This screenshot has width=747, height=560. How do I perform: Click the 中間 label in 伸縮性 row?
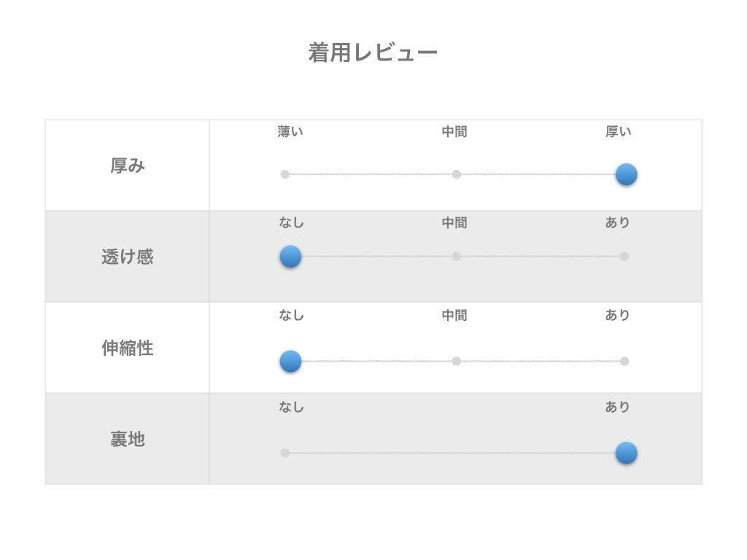[454, 316]
